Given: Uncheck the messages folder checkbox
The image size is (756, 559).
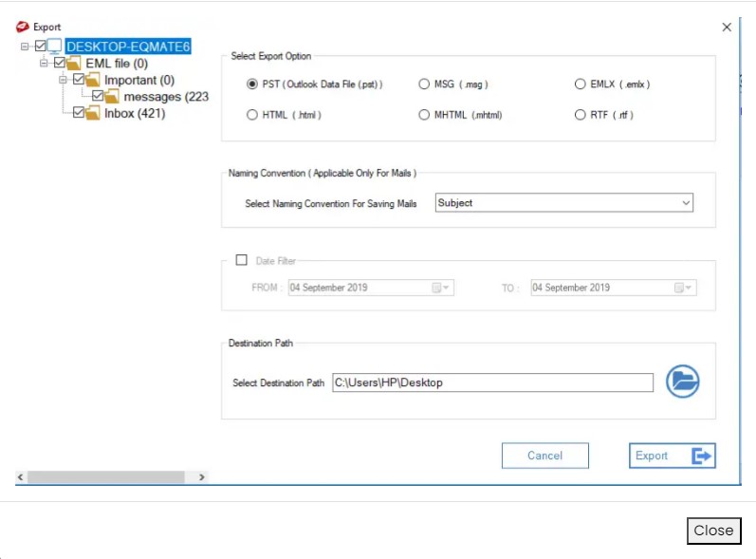Looking at the screenshot, I should (98, 96).
